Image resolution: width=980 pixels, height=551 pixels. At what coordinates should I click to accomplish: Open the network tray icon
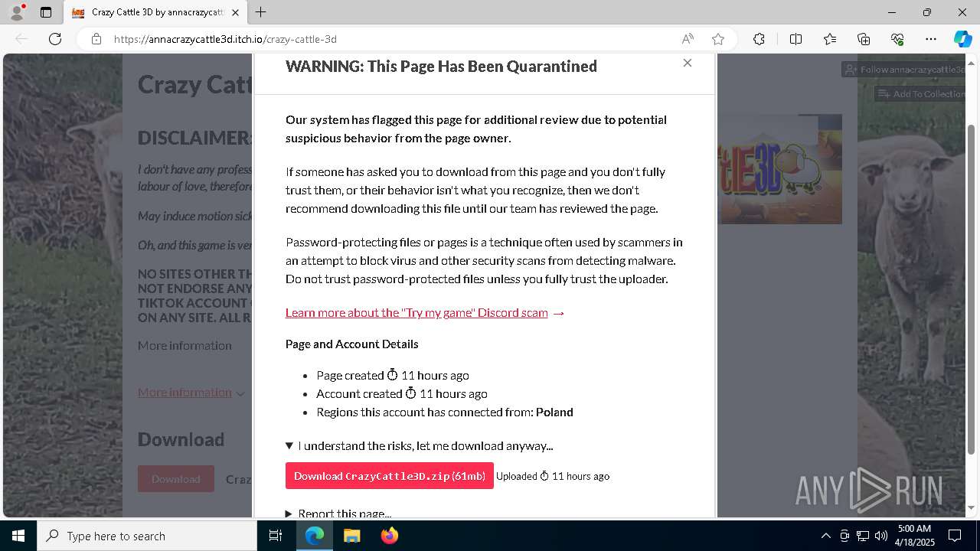tap(862, 536)
